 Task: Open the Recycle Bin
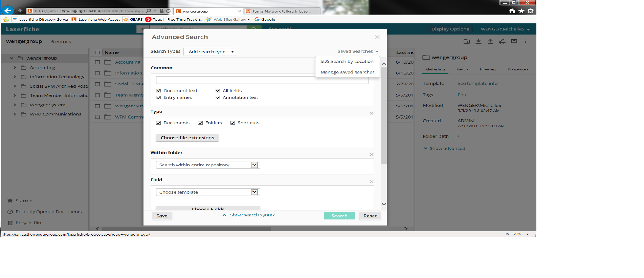coord(24,223)
